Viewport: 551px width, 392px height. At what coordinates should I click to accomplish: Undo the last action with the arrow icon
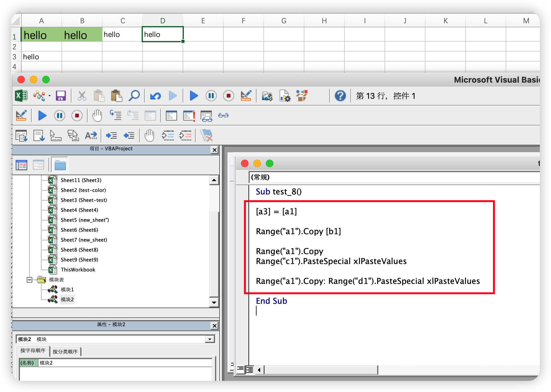(156, 96)
